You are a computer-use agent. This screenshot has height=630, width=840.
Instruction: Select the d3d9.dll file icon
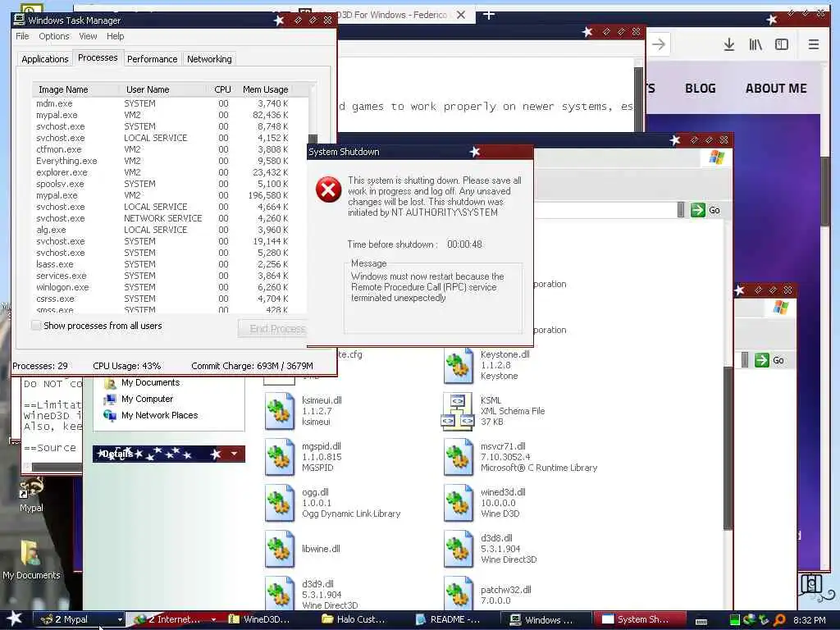[280, 594]
